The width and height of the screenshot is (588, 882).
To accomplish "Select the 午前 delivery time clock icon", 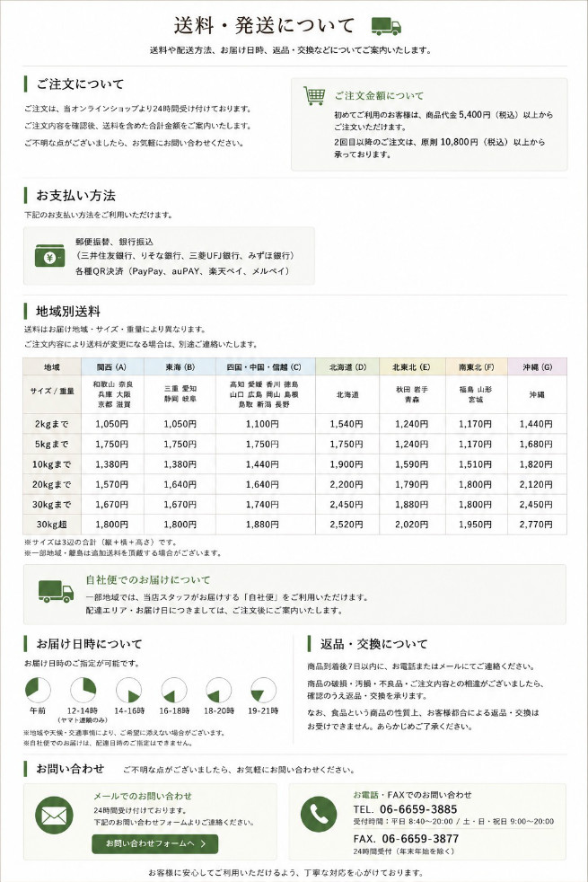I will click(38, 690).
